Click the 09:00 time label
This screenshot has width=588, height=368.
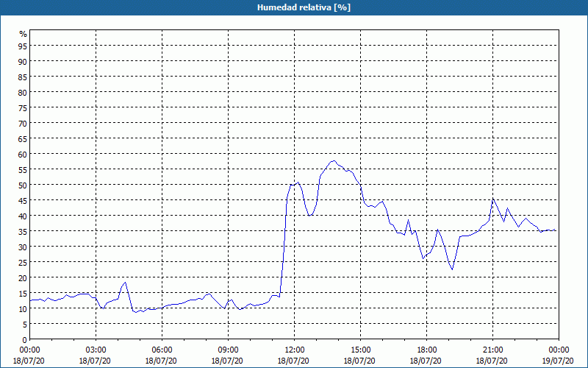point(227,350)
